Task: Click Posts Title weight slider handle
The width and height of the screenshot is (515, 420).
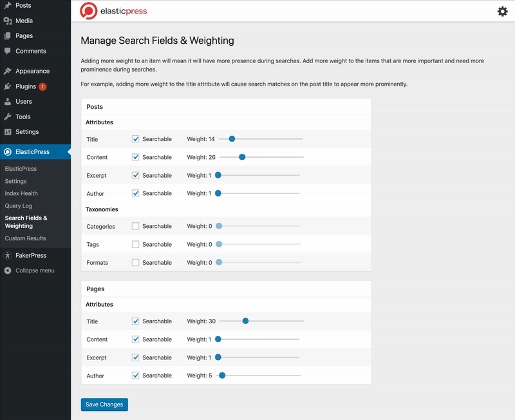Action: [x=232, y=139]
